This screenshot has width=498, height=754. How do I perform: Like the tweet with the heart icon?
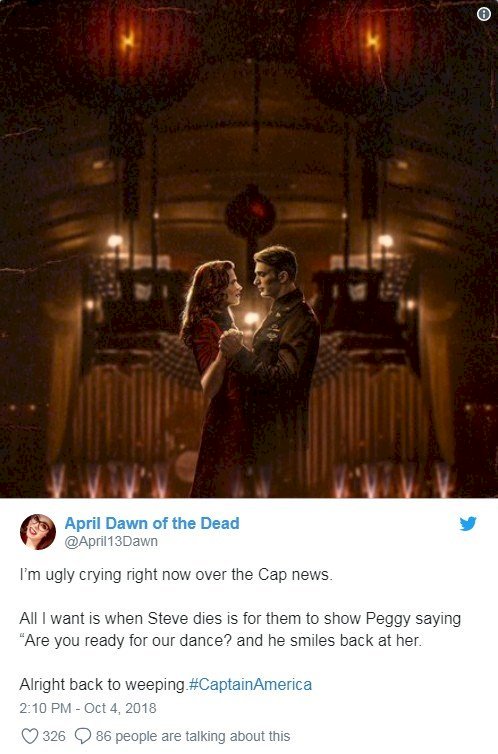coord(30,736)
